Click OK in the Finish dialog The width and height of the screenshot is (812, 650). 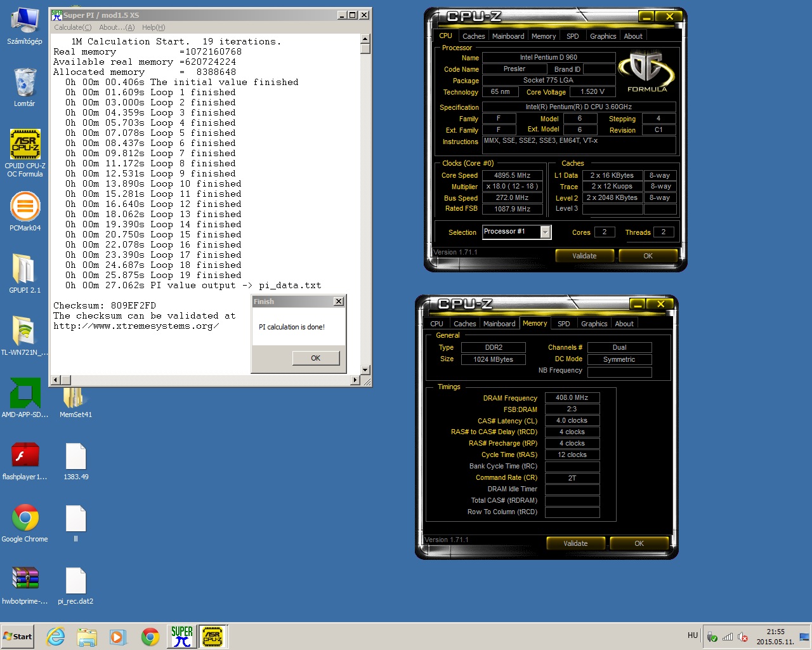315,358
